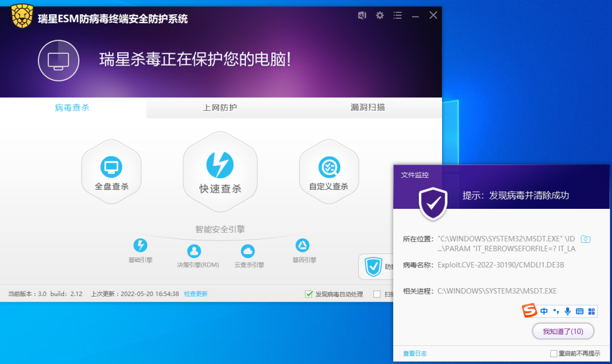
Task: Expand the title bar list menu
Action: click(398, 15)
